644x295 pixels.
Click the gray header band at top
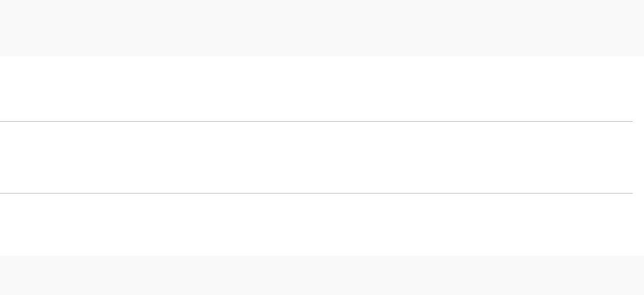322,28
